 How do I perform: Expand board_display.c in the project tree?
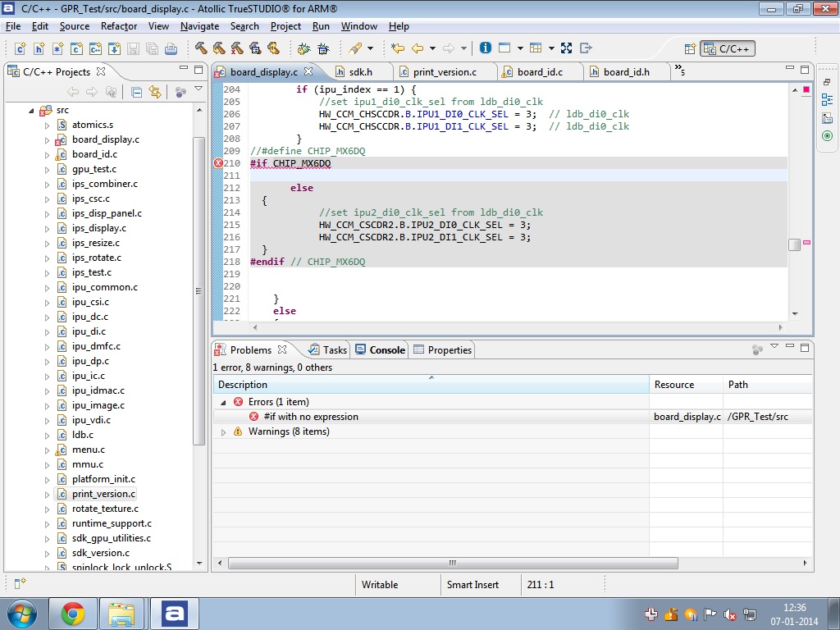47,140
